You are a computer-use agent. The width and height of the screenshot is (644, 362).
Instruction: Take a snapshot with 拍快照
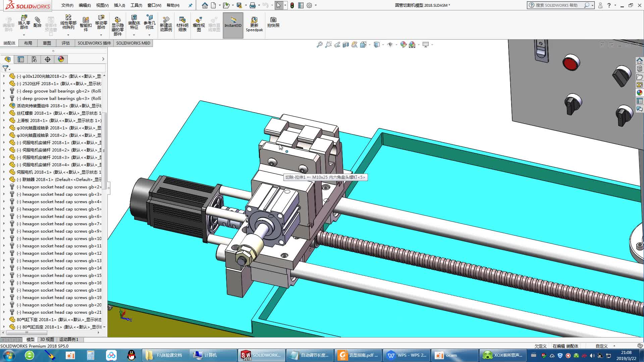pyautogui.click(x=273, y=23)
